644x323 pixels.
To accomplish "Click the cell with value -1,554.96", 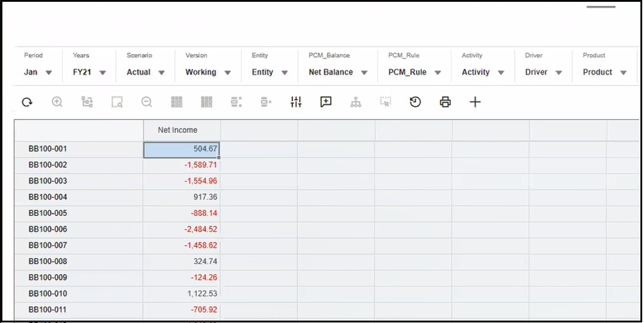I will [181, 181].
